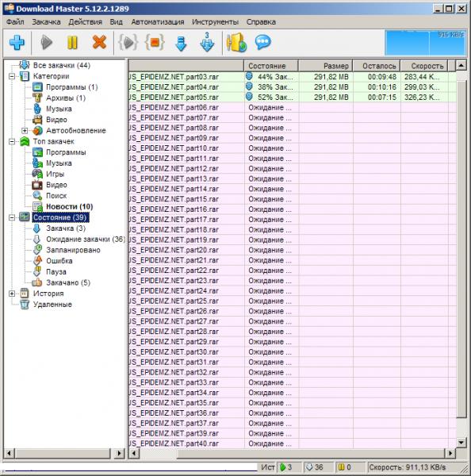This screenshot has width=471, height=476.
Task: Click the blue speech bubble chat icon
Action: point(262,42)
